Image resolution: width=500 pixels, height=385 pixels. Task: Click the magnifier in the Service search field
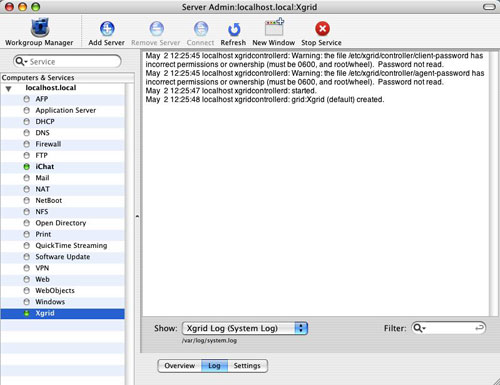coord(21,61)
